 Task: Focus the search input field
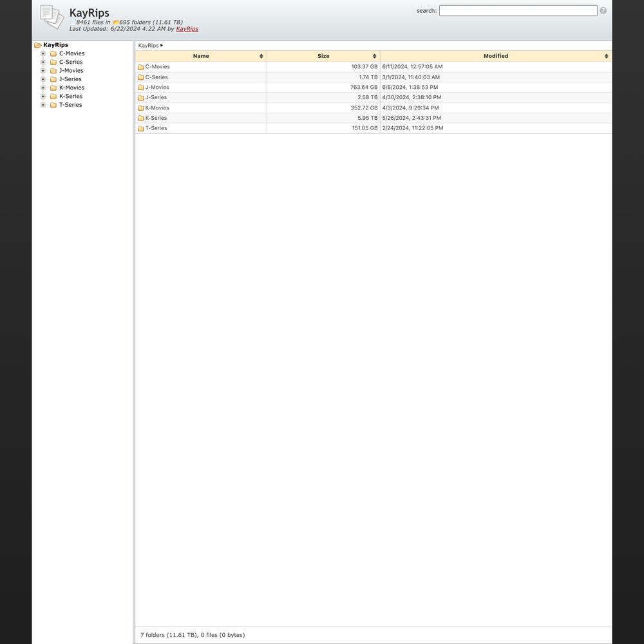tap(518, 11)
